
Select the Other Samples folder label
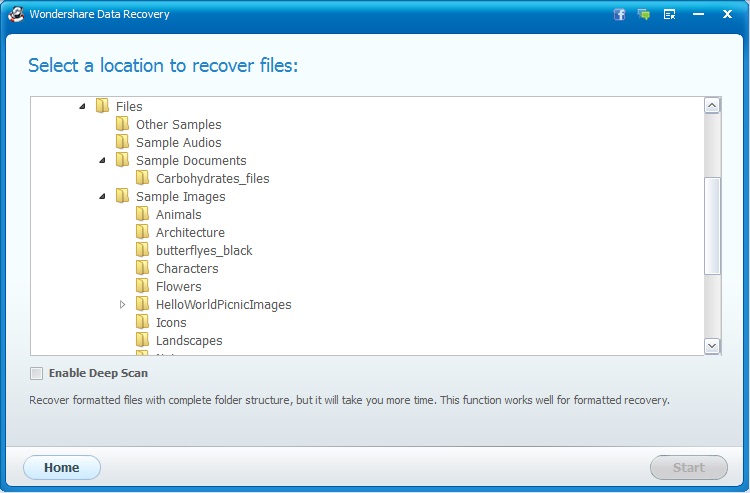(178, 124)
